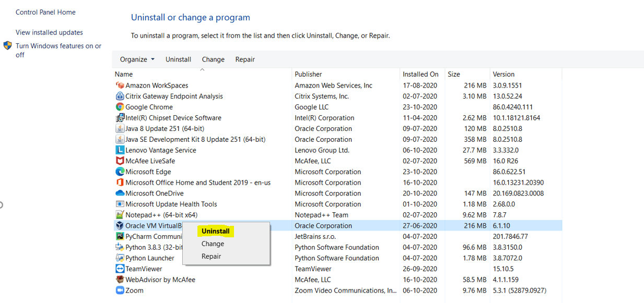The height and width of the screenshot is (303, 644).
Task: Choose Repair from the context menu
Action: click(x=211, y=256)
